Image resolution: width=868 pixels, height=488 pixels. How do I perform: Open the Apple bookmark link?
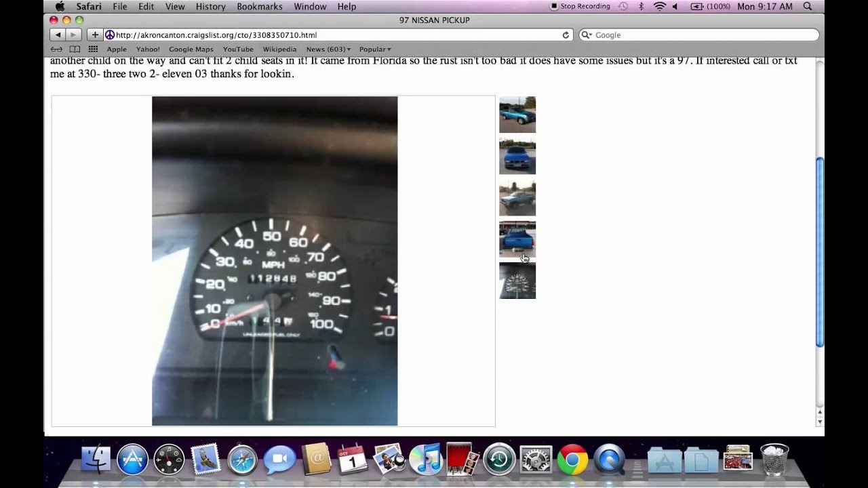(x=117, y=49)
